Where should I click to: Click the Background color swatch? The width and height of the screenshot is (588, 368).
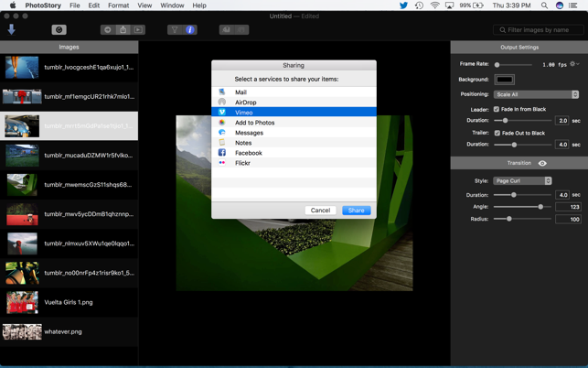coord(504,80)
